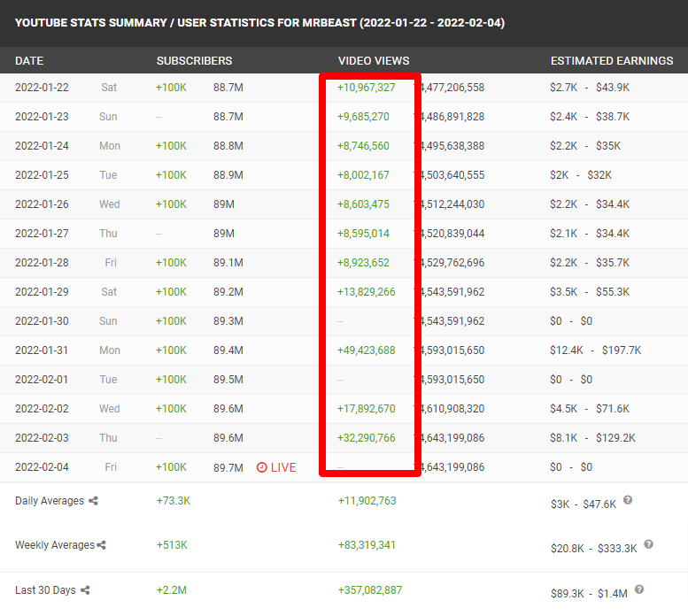Click last 30 days subscribers +2.2M
The height and width of the screenshot is (616, 688).
[172, 590]
